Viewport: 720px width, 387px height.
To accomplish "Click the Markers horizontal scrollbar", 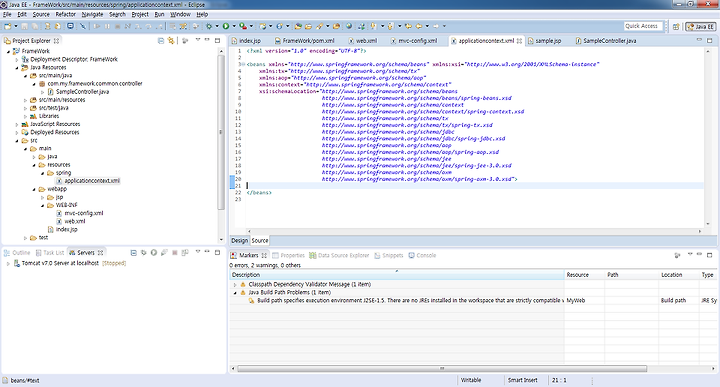I will (442, 369).
